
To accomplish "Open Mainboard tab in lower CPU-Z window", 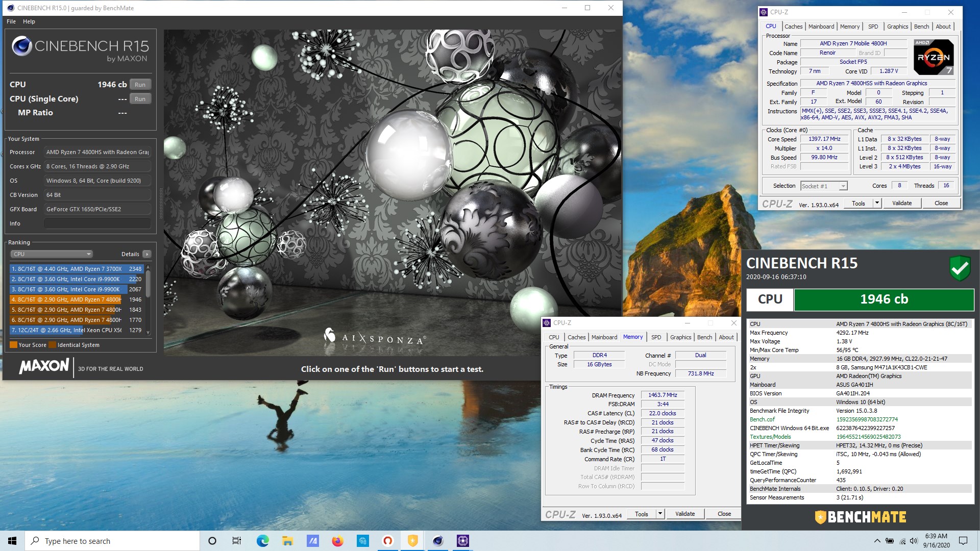I will click(604, 337).
